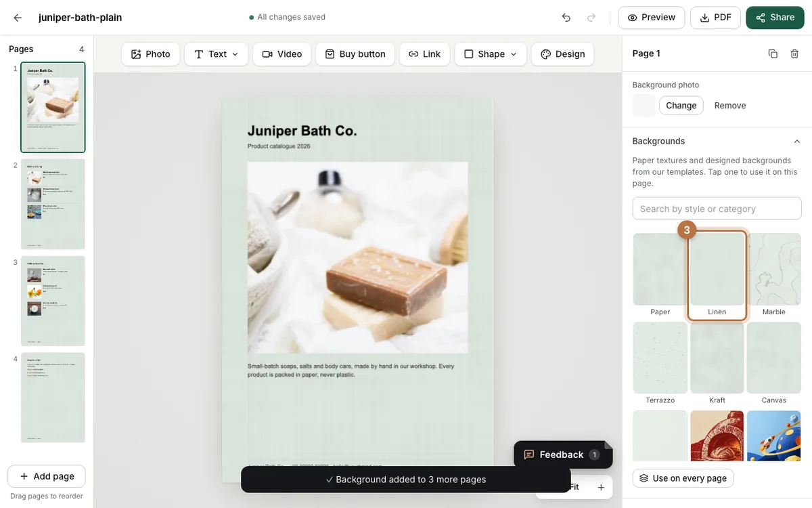This screenshot has height=508, width=812.
Task: Delete Page 1 with the trash icon
Action: 794,54
